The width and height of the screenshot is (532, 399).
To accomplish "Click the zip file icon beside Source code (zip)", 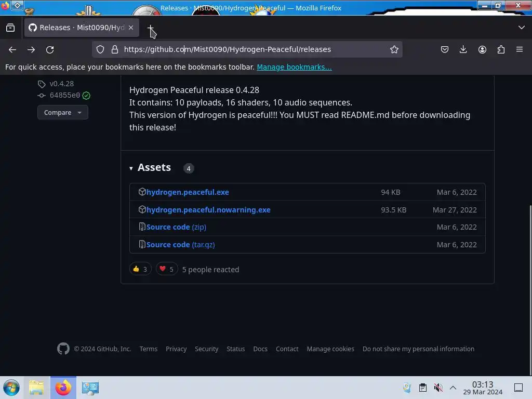I will pos(142,227).
